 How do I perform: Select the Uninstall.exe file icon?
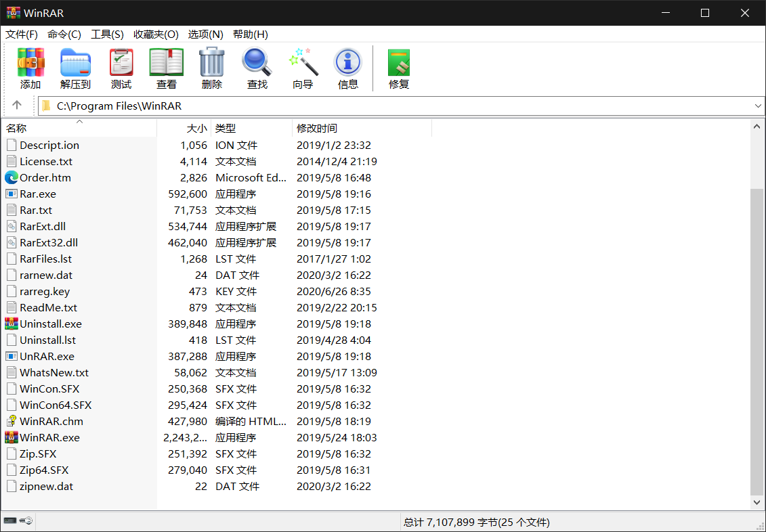coord(12,324)
